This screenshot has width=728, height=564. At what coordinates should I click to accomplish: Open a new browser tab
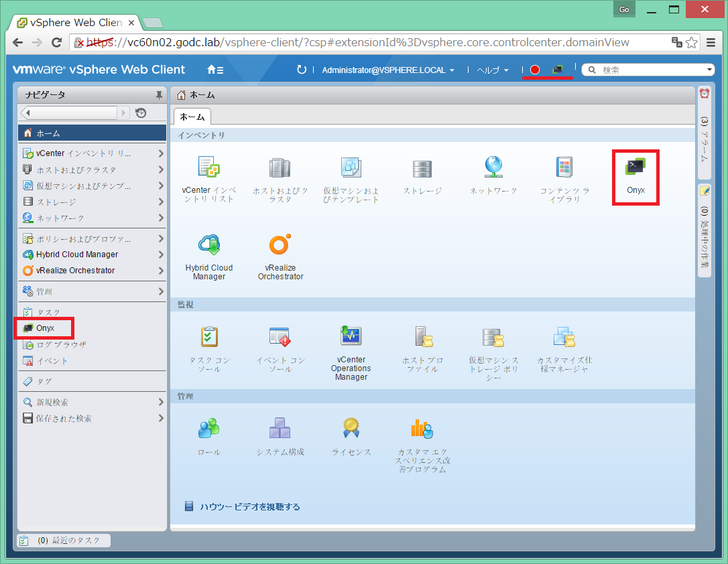pyautogui.click(x=152, y=23)
